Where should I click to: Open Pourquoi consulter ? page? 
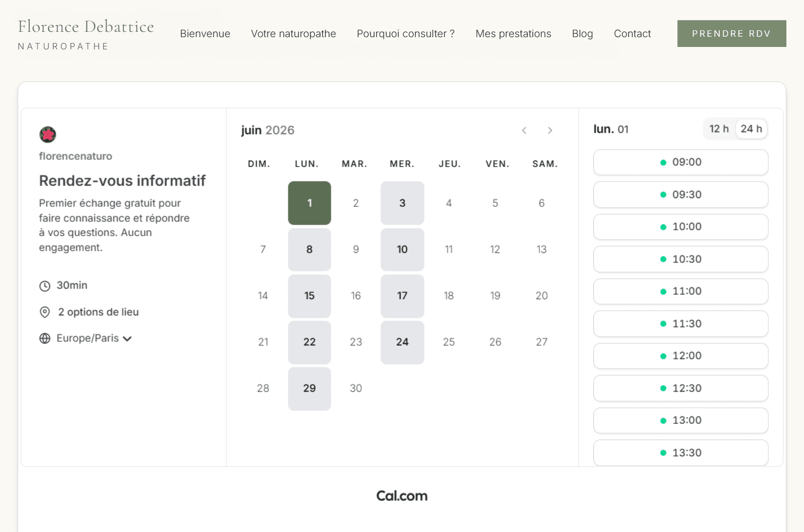click(x=405, y=34)
